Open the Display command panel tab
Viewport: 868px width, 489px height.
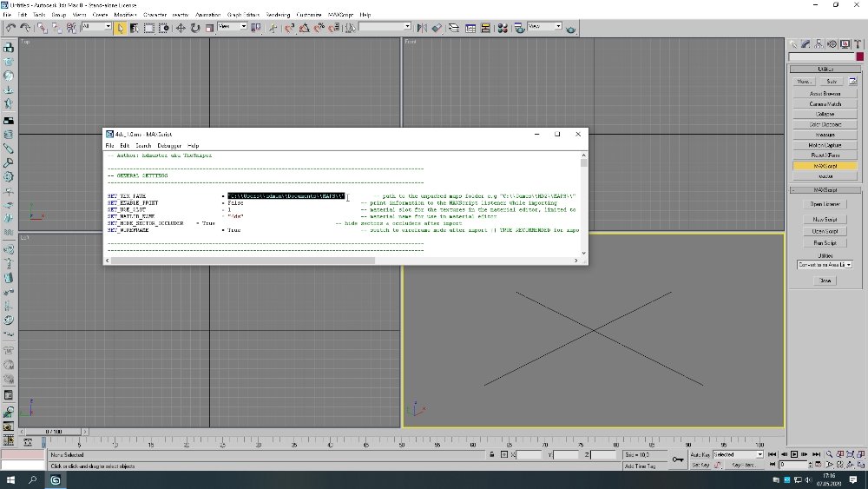coord(843,43)
